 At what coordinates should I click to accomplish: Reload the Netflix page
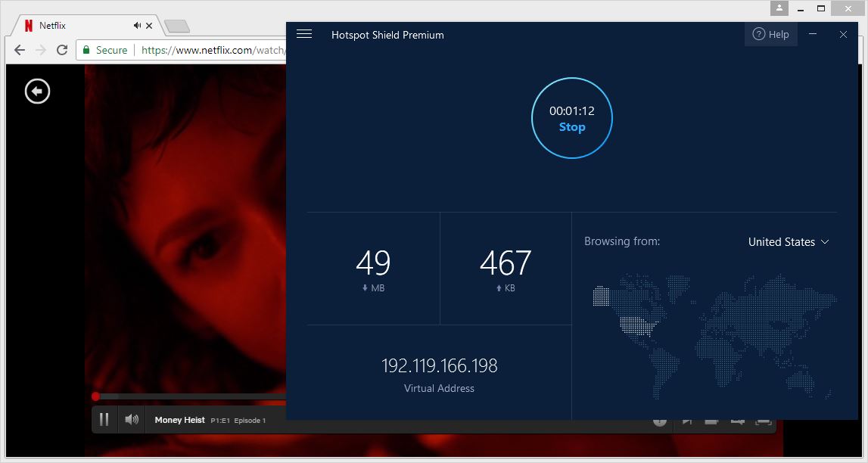click(62, 50)
